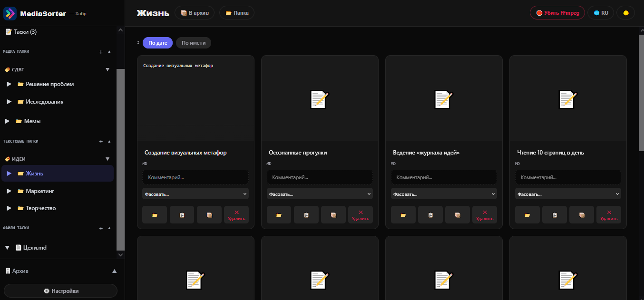This screenshot has width=644, height=300.
Task: Click archive box icon on Чтение 10 страниц
Action: [582, 215]
